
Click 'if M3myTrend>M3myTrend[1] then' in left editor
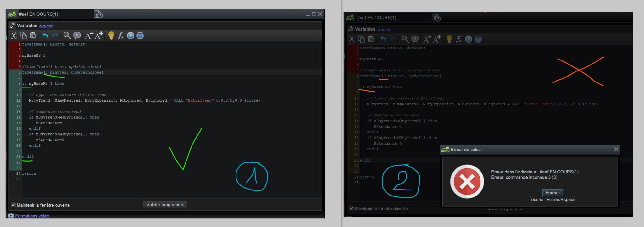tap(64, 117)
